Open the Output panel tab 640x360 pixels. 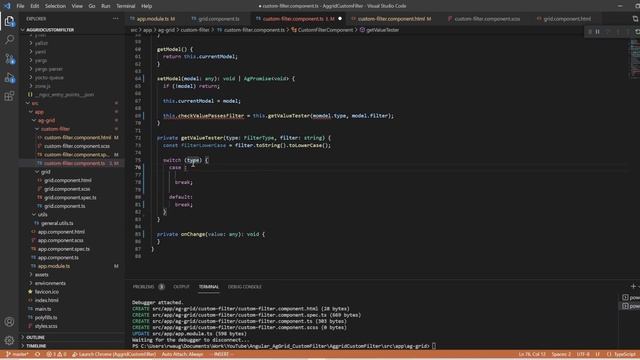[181, 287]
